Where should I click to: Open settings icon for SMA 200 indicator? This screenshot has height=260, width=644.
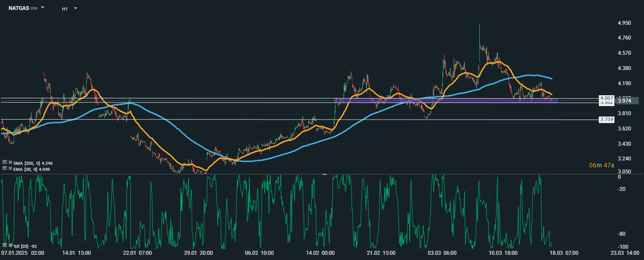click(5, 162)
